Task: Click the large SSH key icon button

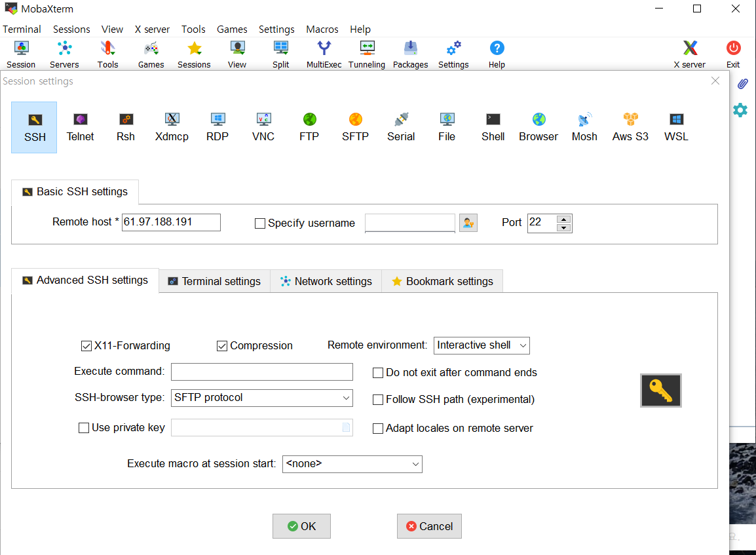Action: tap(660, 391)
